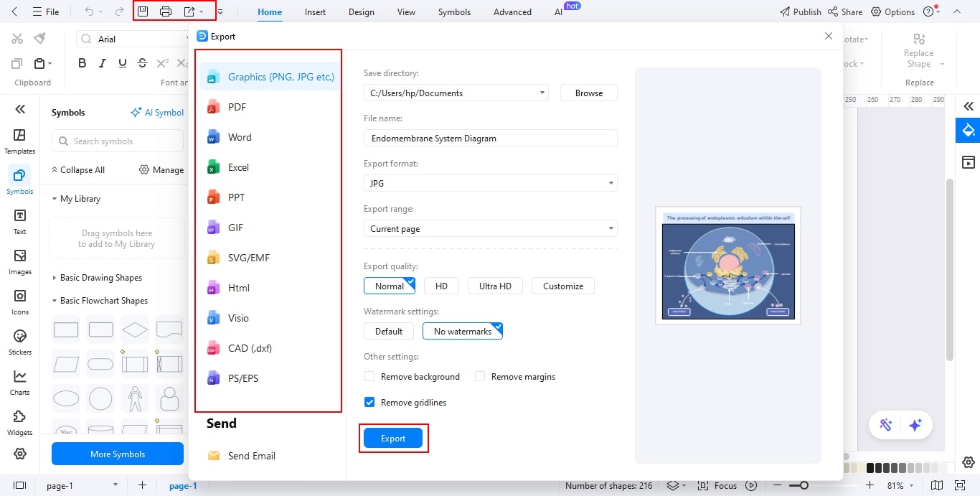Click the File name input field
The image size is (980, 496).
pos(489,137)
